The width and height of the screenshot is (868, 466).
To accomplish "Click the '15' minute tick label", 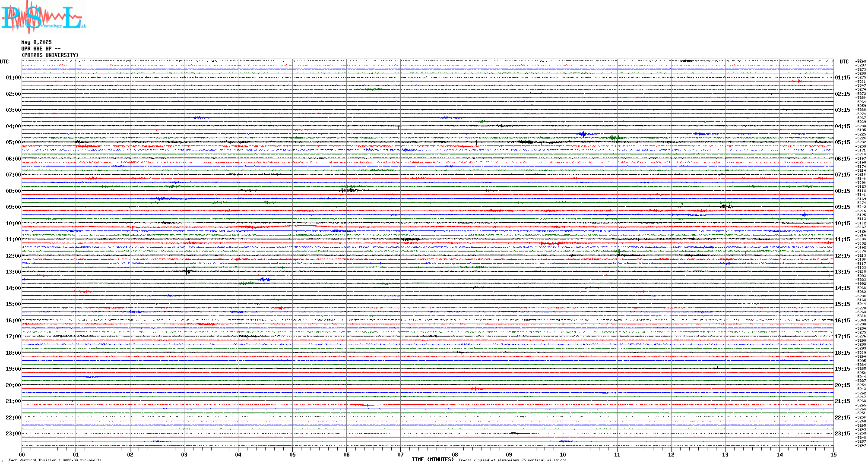I will point(833,454).
